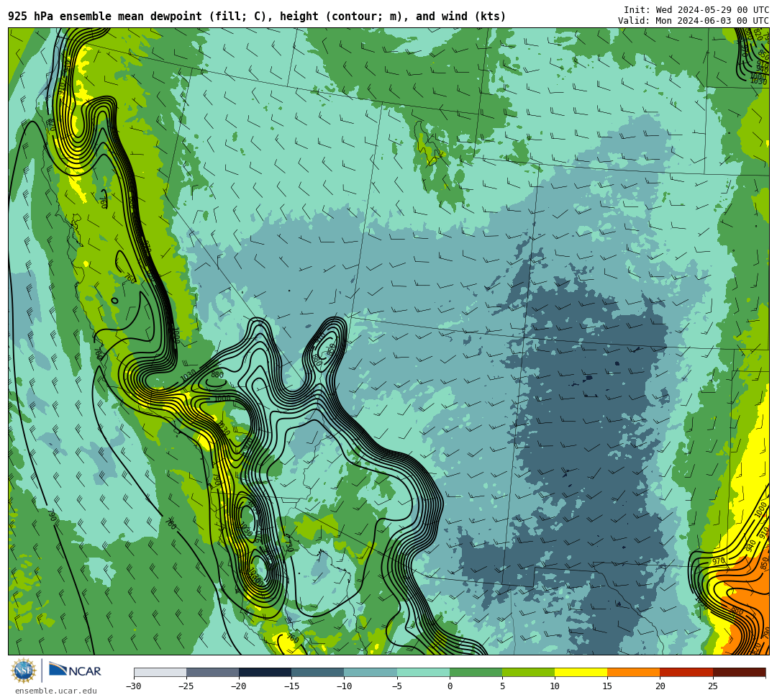The height and width of the screenshot is (700, 777).
Task: Click colorbar label 5
Action: [x=502, y=686]
